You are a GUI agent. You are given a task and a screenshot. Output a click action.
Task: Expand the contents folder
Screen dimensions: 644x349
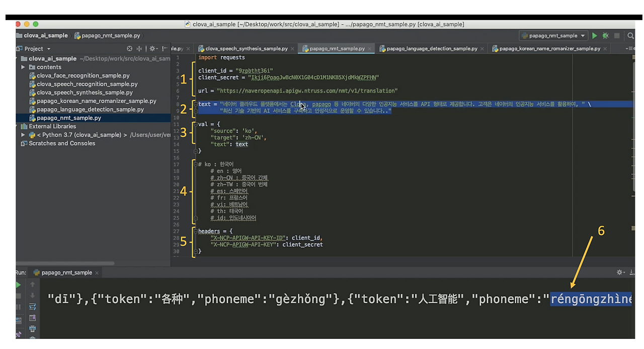(23, 67)
